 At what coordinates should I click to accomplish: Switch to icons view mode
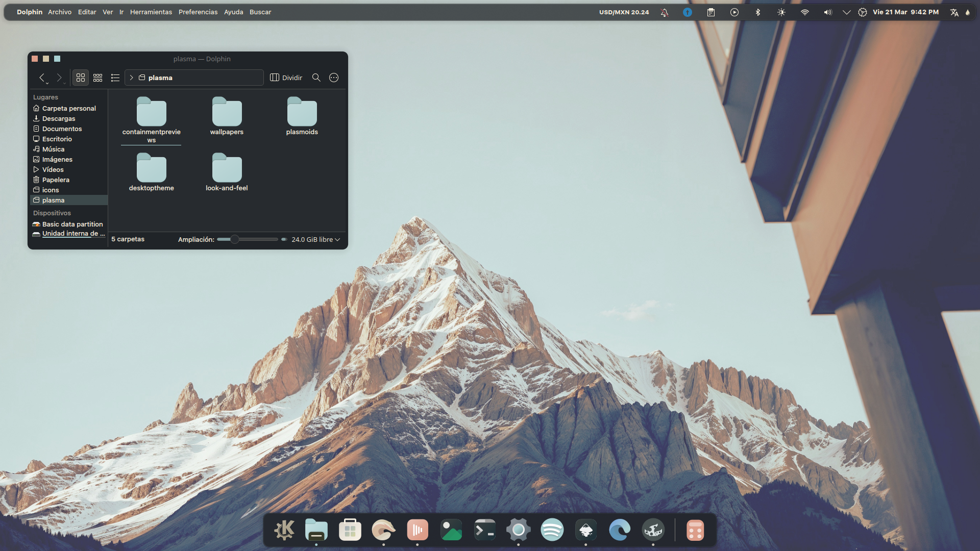[81, 78]
